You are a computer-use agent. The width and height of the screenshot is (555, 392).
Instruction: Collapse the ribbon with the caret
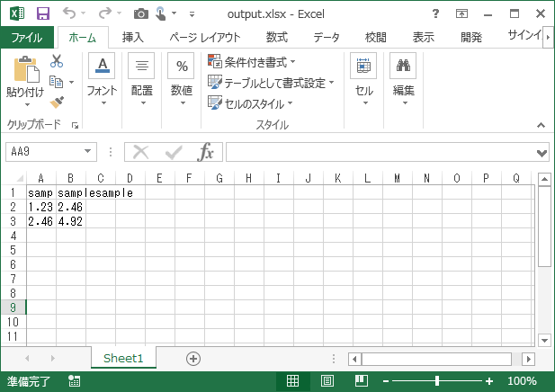point(541,125)
